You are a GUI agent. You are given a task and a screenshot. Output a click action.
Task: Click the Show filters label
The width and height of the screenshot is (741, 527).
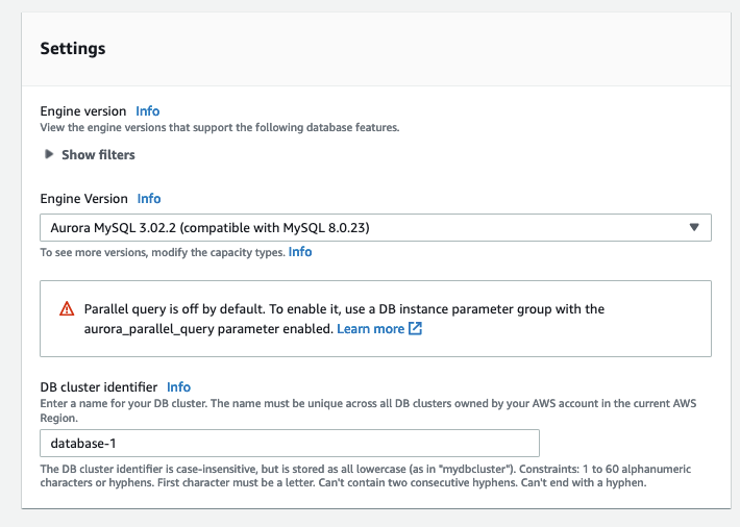click(x=98, y=155)
